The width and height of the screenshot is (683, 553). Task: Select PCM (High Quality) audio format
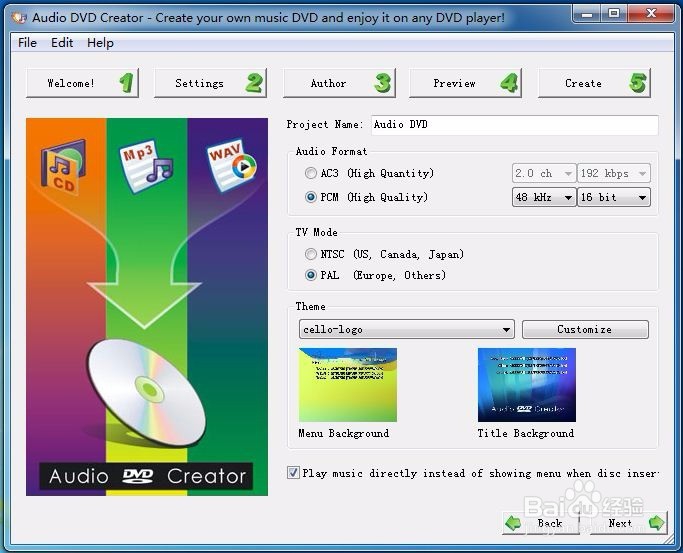pos(366,197)
